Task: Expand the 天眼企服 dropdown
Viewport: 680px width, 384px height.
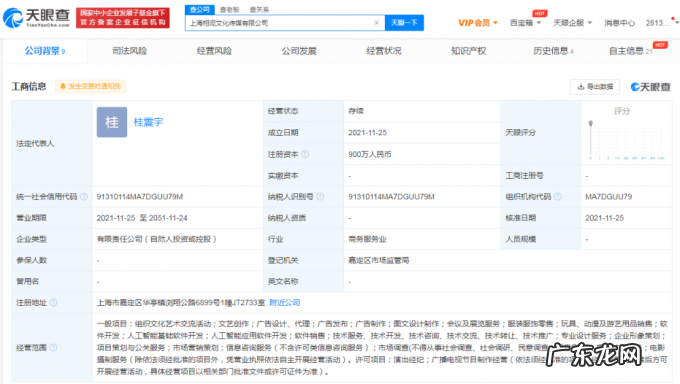Action: pyautogui.click(x=572, y=23)
